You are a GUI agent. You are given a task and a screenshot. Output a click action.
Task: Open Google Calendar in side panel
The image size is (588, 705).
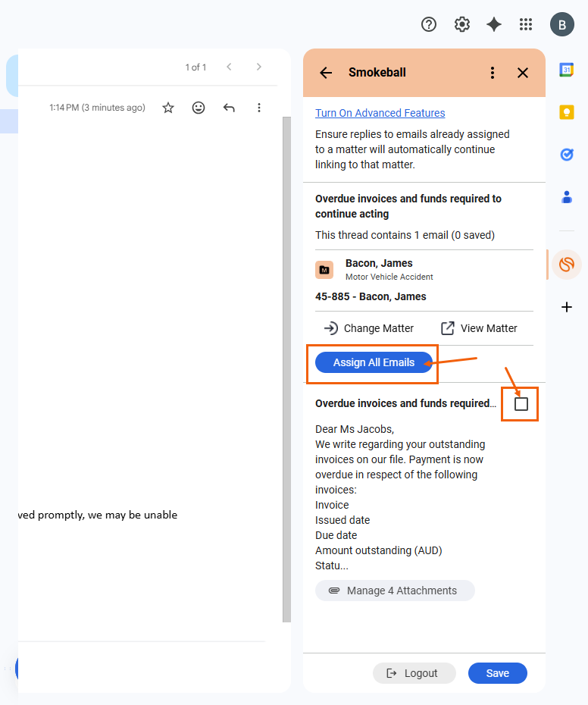point(567,70)
